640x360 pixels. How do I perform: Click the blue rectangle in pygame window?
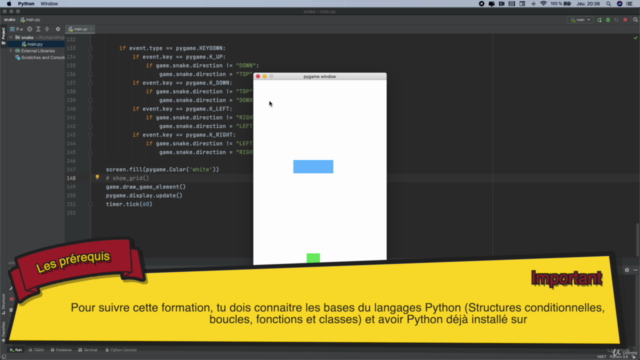(x=313, y=167)
